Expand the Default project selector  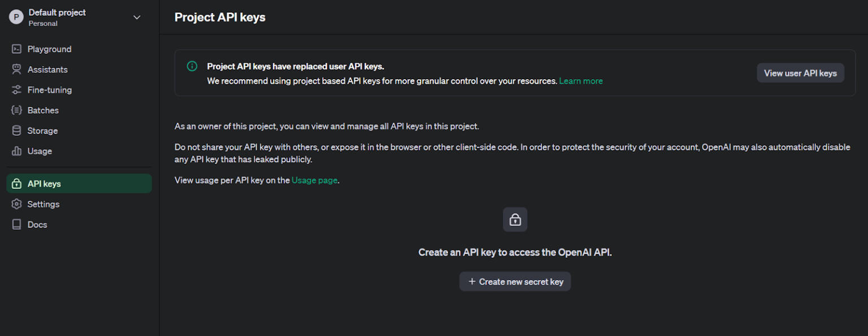(x=57, y=12)
